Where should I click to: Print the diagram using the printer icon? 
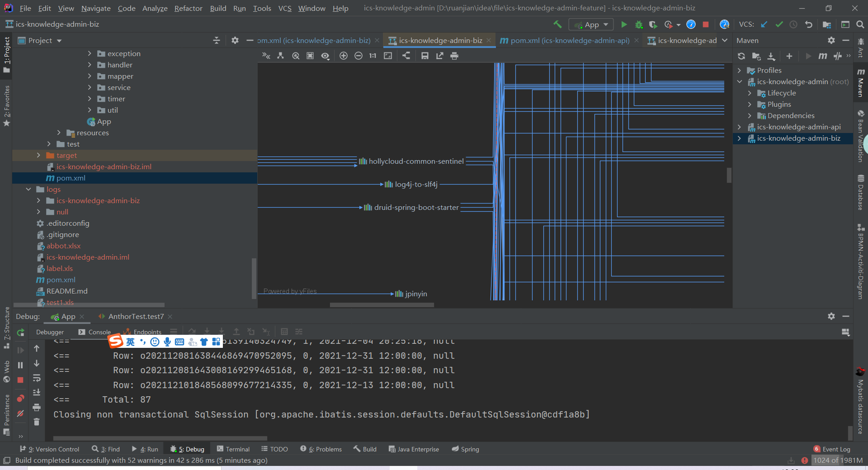[x=454, y=56]
